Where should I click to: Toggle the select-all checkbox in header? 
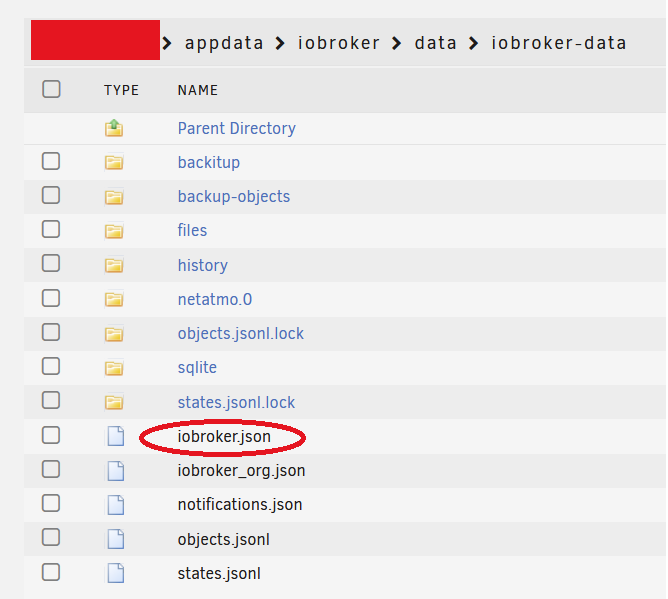point(51,89)
